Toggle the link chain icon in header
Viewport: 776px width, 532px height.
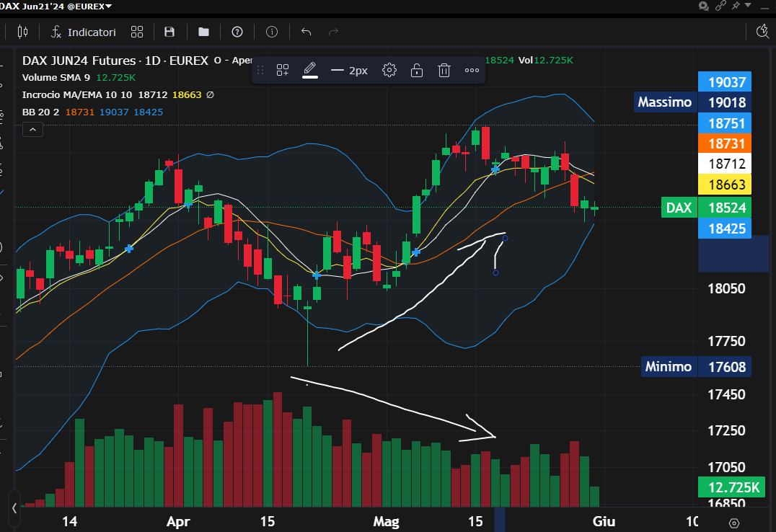click(720, 6)
